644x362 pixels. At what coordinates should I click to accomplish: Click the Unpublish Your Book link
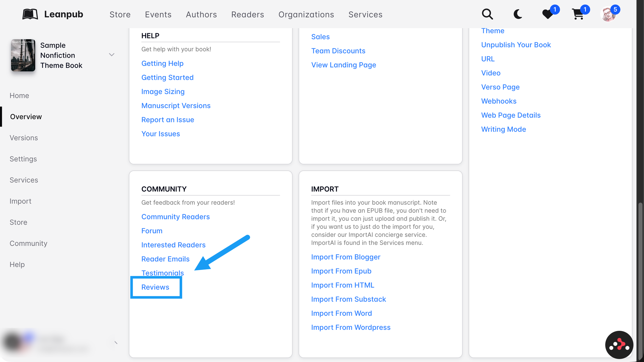(516, 45)
